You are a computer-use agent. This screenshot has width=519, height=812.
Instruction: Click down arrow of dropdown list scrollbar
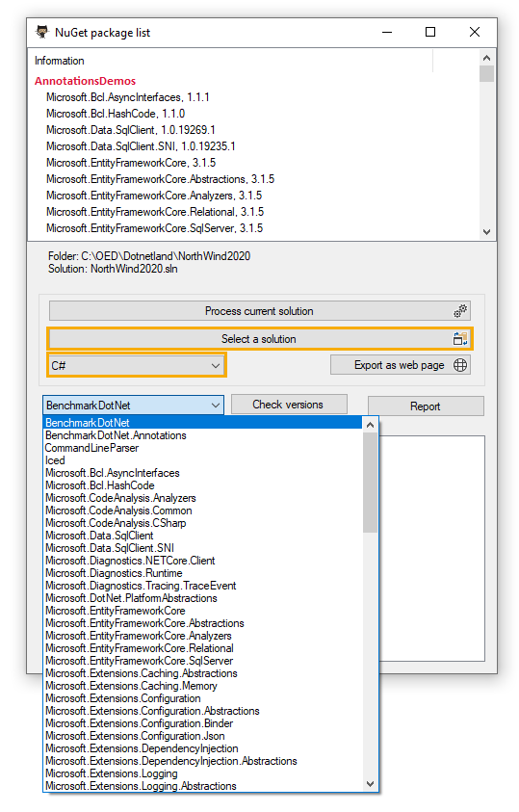click(370, 784)
